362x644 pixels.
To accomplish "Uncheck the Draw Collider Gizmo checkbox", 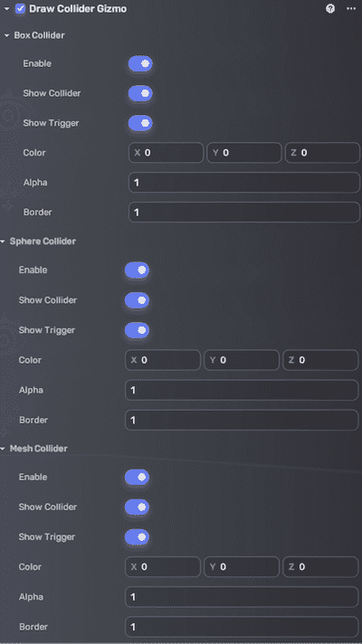I will (20, 9).
